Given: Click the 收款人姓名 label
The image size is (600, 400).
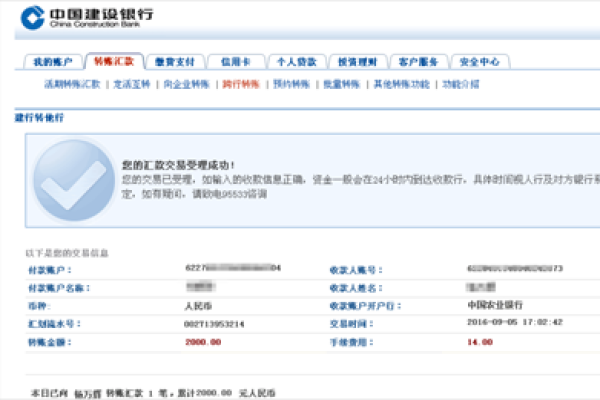Looking at the screenshot, I should click(356, 288).
